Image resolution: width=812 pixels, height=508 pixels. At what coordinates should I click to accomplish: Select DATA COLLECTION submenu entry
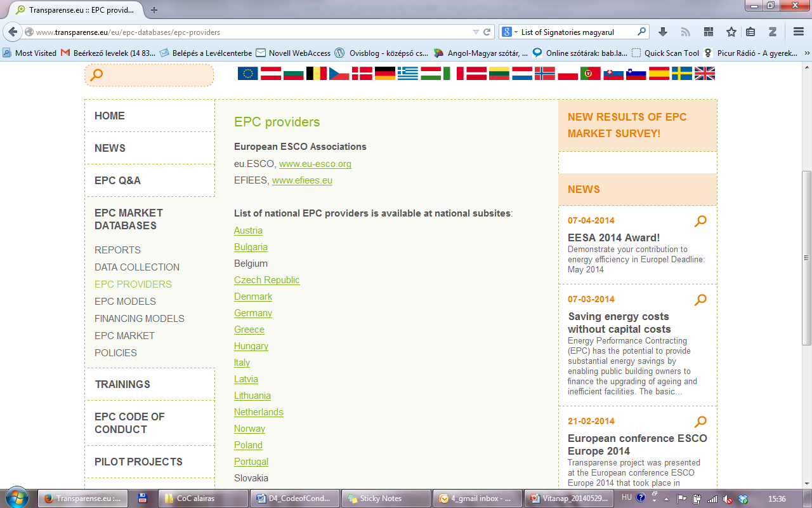click(x=137, y=267)
